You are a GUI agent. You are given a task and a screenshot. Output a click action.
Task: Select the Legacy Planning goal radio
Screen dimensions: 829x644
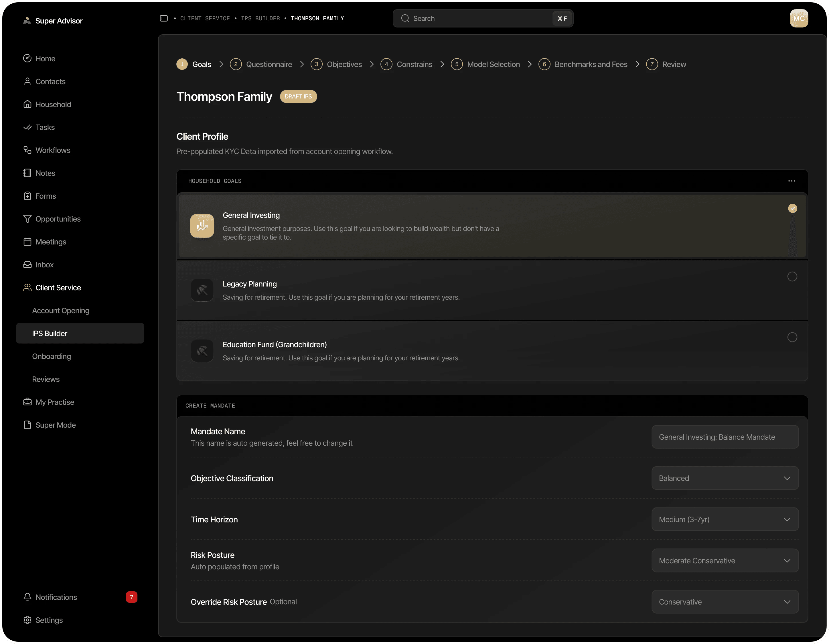[792, 277]
